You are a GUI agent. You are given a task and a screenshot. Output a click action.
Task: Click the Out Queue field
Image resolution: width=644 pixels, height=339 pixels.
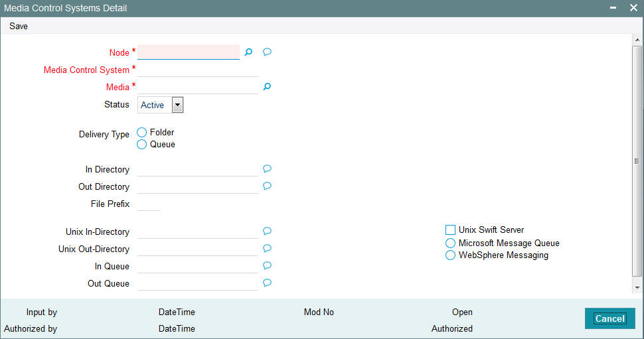coord(198,283)
